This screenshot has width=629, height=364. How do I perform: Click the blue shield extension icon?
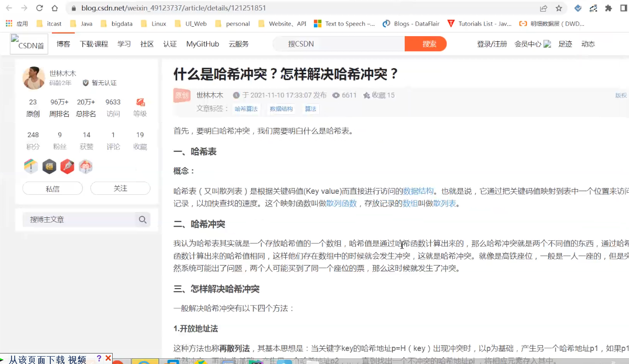[578, 8]
